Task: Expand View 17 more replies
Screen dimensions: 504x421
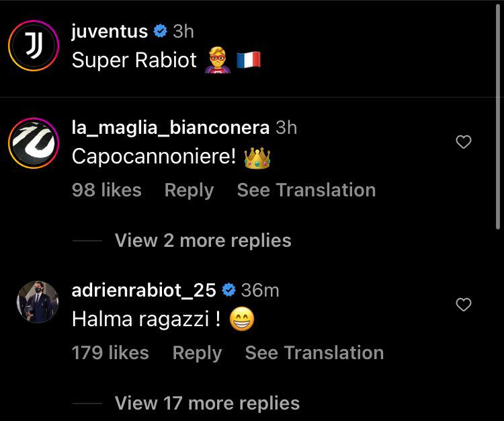Action: click(x=207, y=403)
